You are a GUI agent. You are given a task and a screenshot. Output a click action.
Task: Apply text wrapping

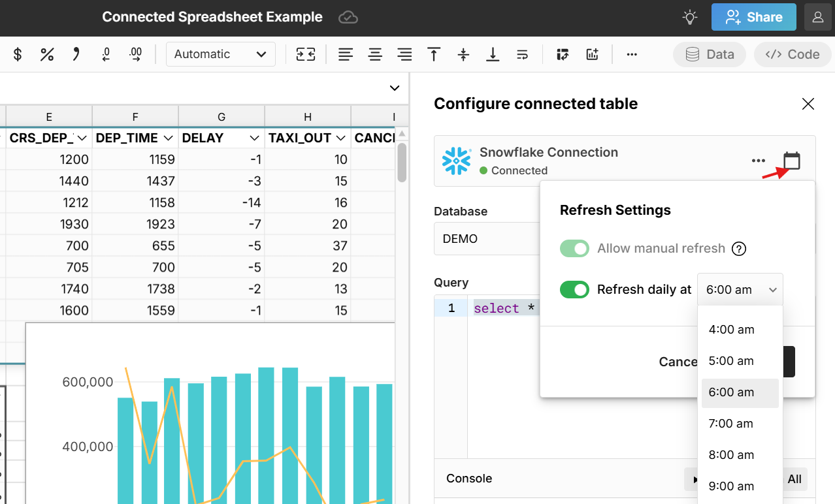522,54
